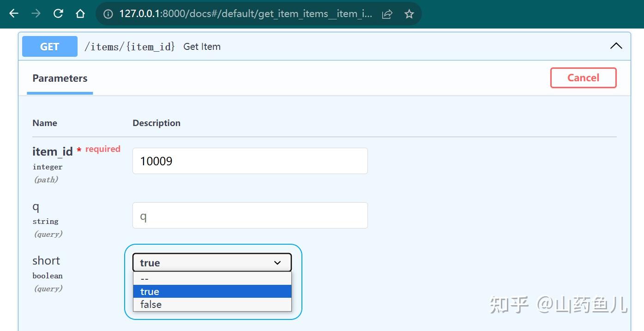Choose "true" in the dropdown list
Screen dimensions: 644x331
tap(212, 291)
